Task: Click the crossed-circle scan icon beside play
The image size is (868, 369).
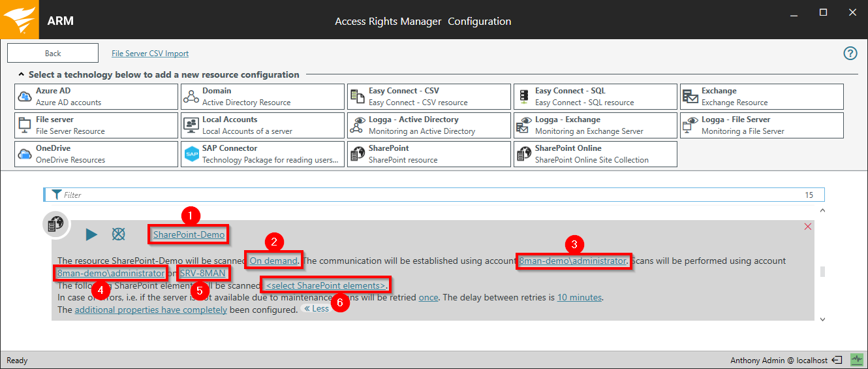Action: 118,234
